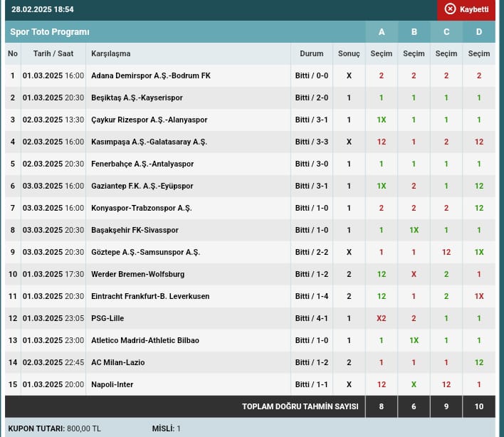Click column B's X pick for Werder Bremen-Wolfsburg

[x=414, y=274]
